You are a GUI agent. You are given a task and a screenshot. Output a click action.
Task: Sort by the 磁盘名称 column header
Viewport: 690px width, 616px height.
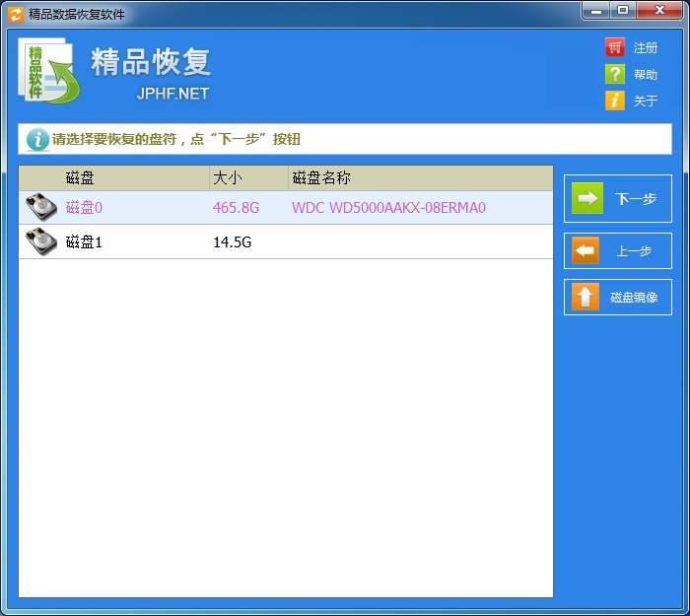tap(420, 178)
